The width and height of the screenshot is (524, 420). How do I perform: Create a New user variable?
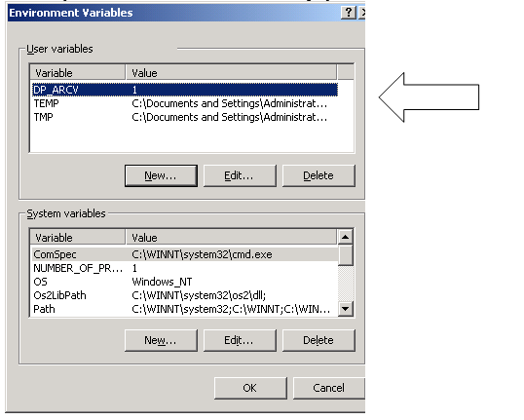(x=161, y=175)
